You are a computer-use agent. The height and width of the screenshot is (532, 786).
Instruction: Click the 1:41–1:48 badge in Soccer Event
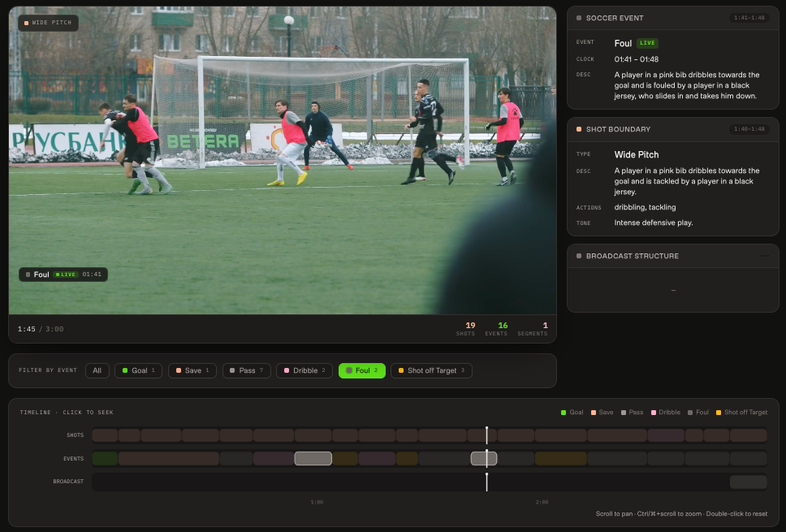749,18
